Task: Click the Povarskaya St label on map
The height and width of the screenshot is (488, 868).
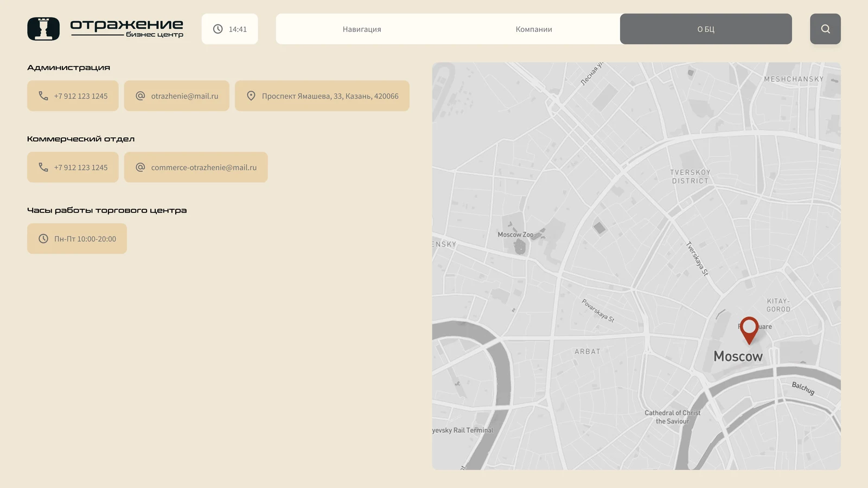Action: [x=598, y=311]
